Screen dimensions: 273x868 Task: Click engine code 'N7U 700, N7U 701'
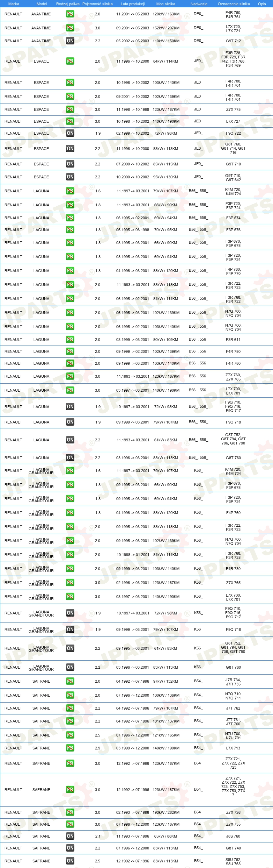[x=233, y=735]
